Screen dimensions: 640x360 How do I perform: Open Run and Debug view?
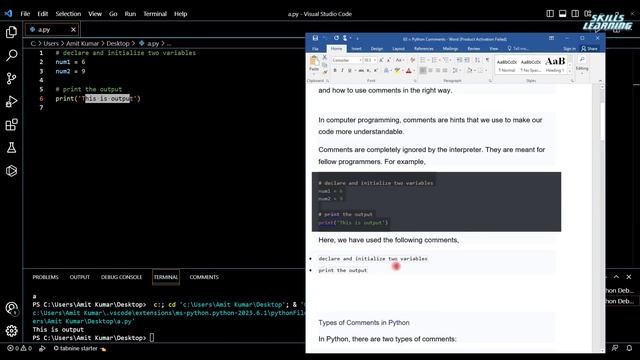[11, 101]
